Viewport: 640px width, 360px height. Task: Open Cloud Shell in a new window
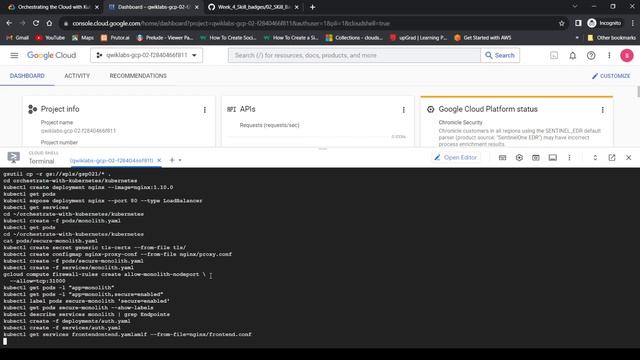pos(612,158)
